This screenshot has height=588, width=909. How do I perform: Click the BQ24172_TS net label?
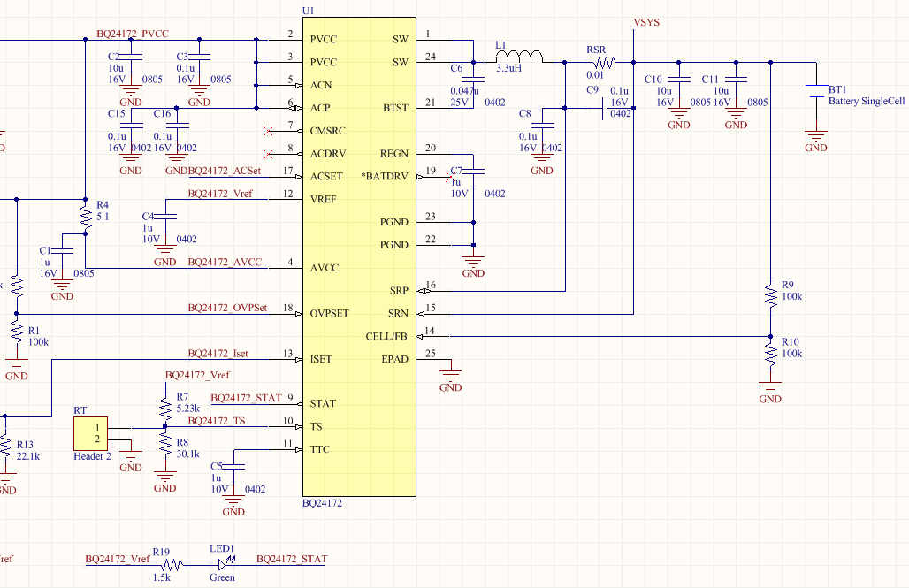coord(217,421)
